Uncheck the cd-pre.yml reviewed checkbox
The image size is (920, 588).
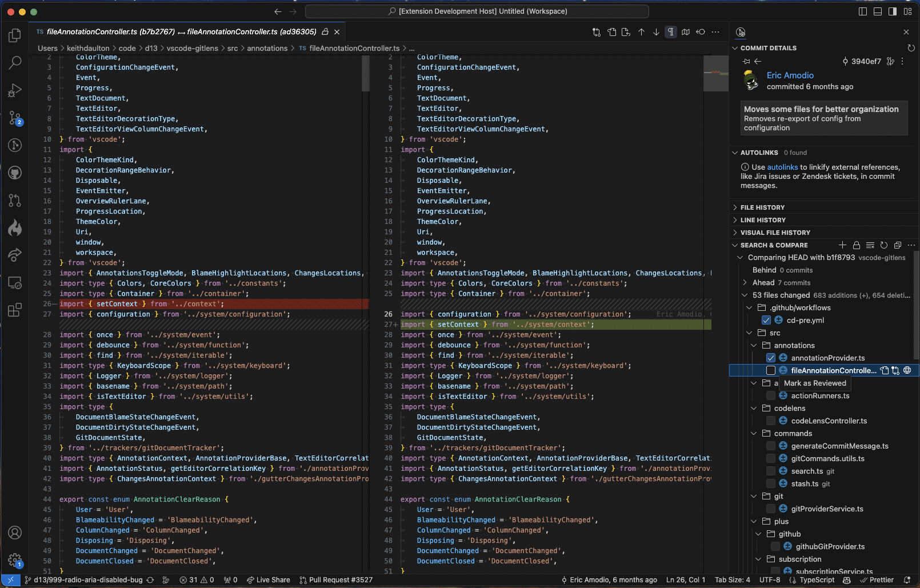766,320
